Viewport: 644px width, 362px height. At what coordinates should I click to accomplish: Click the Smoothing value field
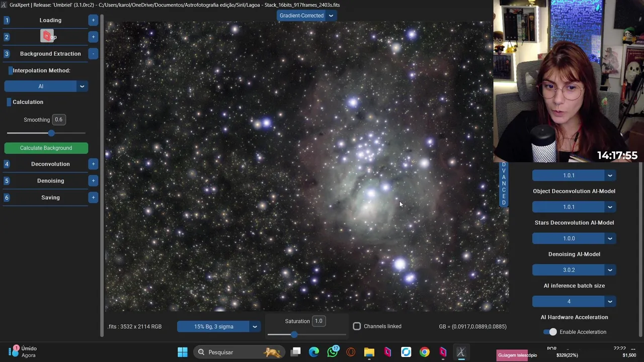[x=58, y=120]
